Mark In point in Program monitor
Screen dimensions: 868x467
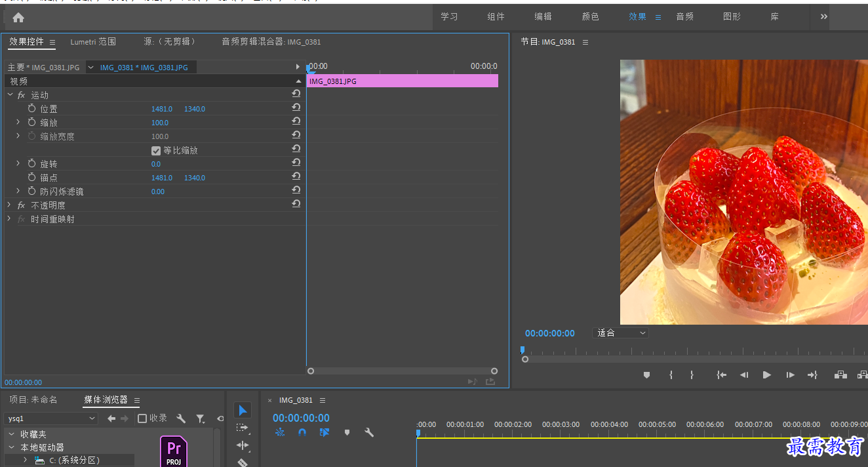pyautogui.click(x=671, y=375)
